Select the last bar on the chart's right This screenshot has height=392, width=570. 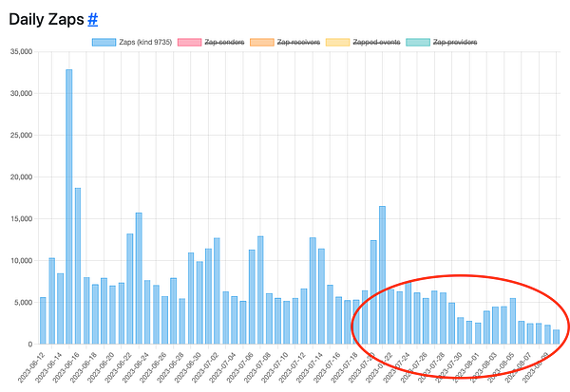[556, 337]
